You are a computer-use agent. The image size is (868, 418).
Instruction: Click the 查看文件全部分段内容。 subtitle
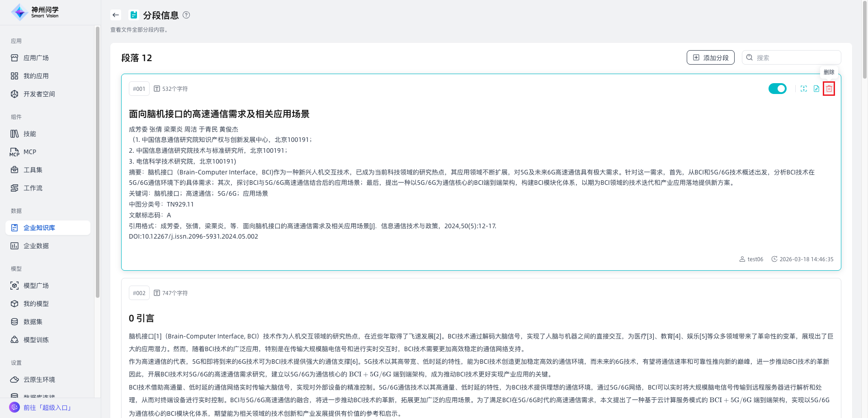[140, 30]
